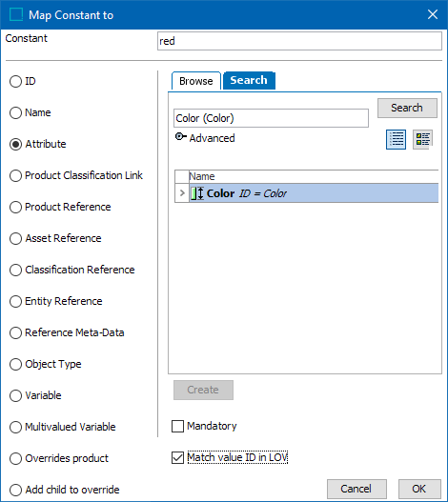Switch results to detailed view icon

422,139
